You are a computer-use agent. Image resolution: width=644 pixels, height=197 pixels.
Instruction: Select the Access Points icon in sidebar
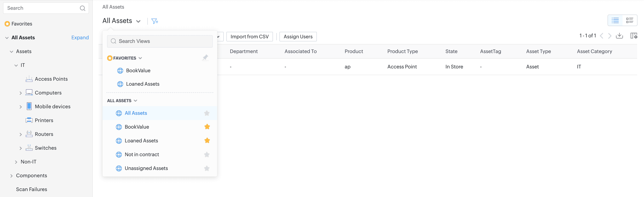click(29, 79)
